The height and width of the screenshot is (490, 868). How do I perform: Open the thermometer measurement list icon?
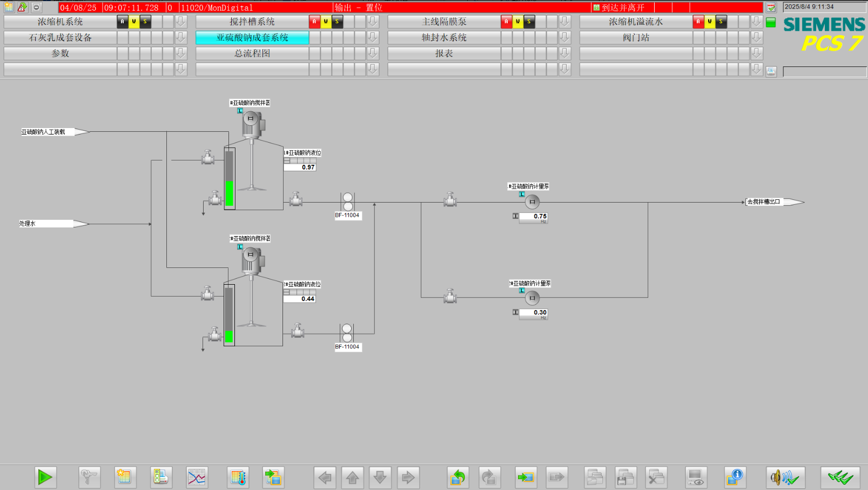coord(238,477)
